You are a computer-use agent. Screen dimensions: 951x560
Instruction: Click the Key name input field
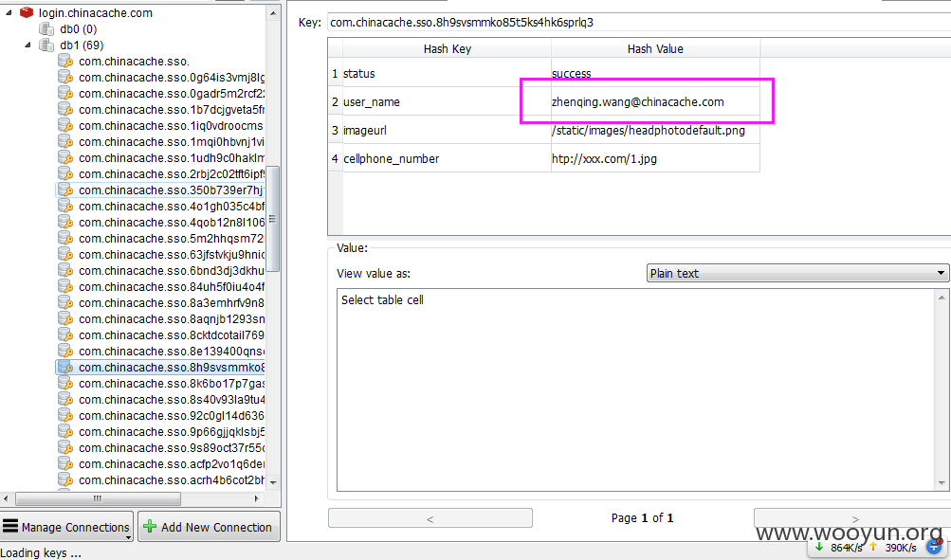click(x=639, y=23)
